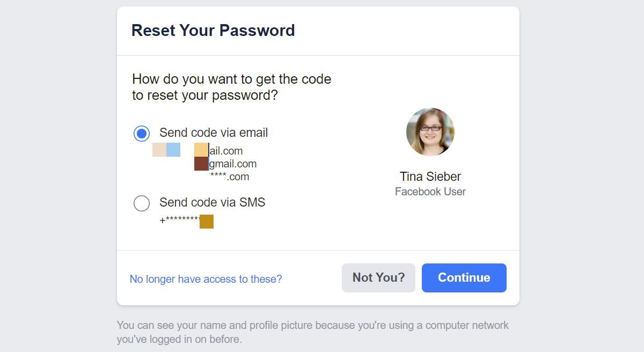
Task: Select the Send code via email radio button
Action: [x=142, y=133]
